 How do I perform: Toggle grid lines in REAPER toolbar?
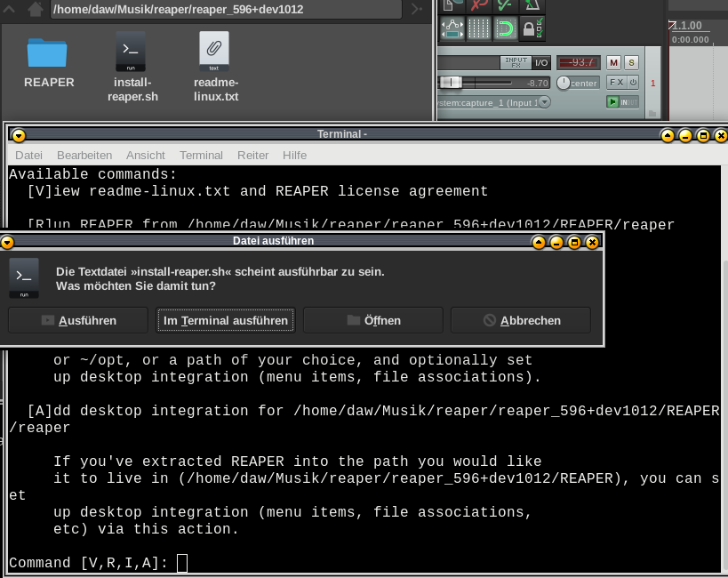(x=478, y=28)
